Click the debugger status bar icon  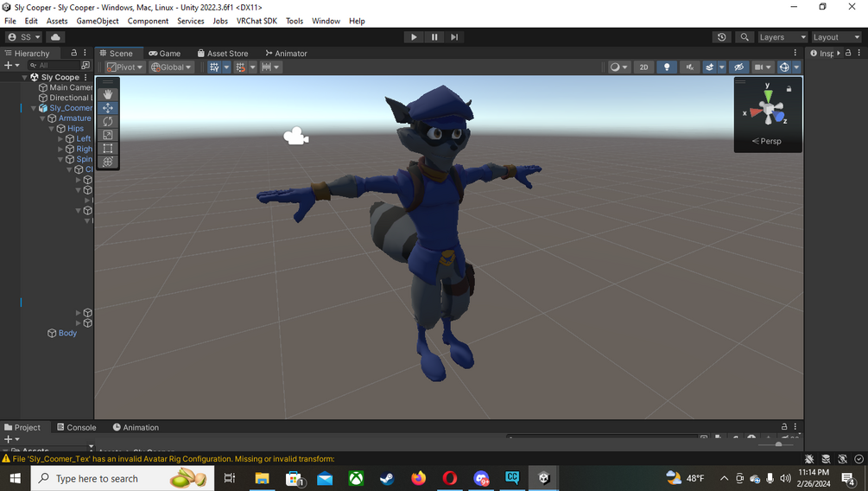point(809,459)
